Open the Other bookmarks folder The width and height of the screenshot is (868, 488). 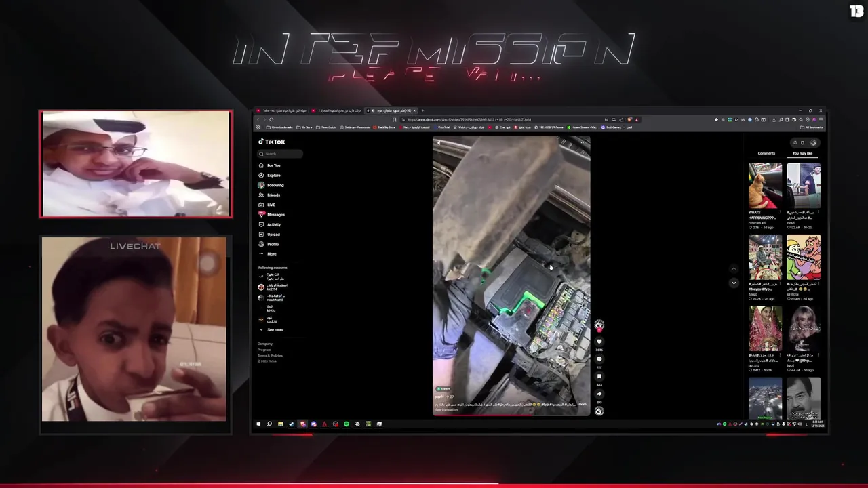(280, 127)
